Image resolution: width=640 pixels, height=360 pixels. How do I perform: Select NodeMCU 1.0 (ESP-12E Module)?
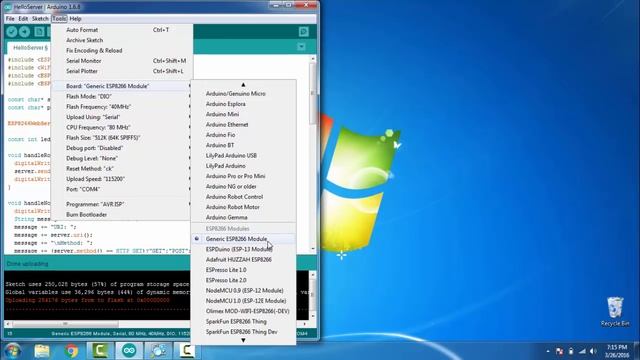243,301
